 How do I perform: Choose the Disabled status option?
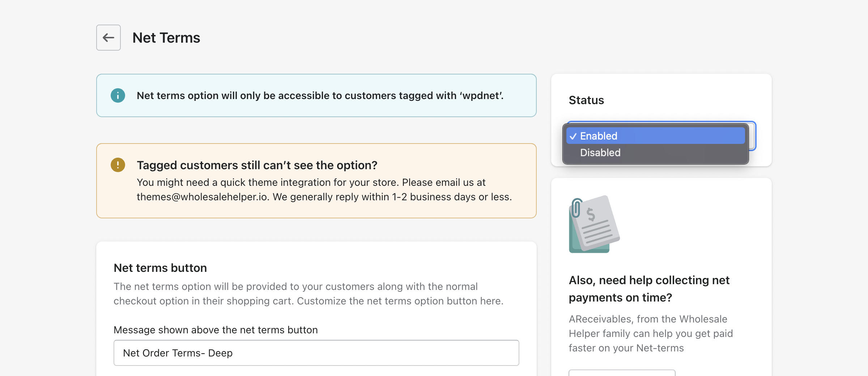(x=600, y=153)
